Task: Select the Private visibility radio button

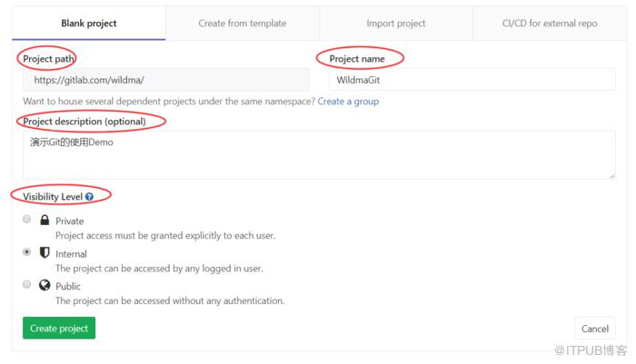Action: 26,220
